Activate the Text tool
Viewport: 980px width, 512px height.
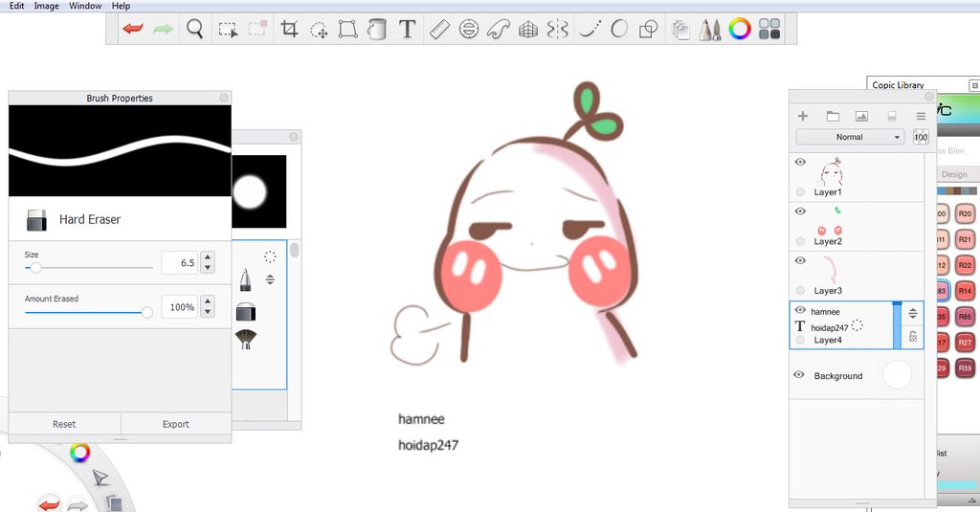(x=407, y=29)
